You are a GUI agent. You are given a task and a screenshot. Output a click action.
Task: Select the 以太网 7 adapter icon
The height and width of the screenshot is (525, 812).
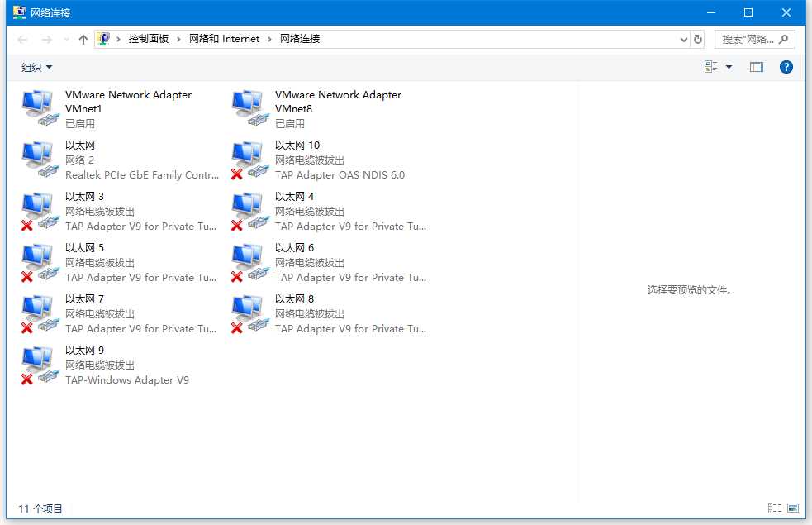point(40,313)
